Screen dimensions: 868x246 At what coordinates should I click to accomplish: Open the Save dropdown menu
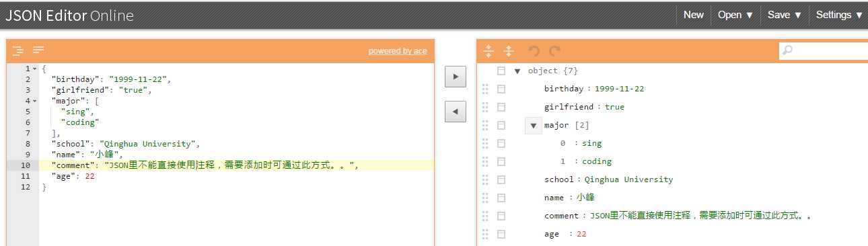point(785,15)
